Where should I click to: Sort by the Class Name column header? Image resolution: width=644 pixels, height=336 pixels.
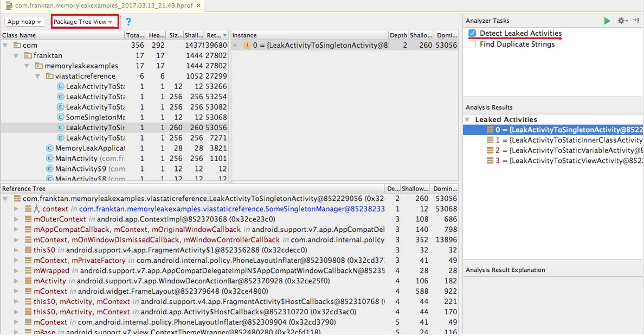click(62, 35)
